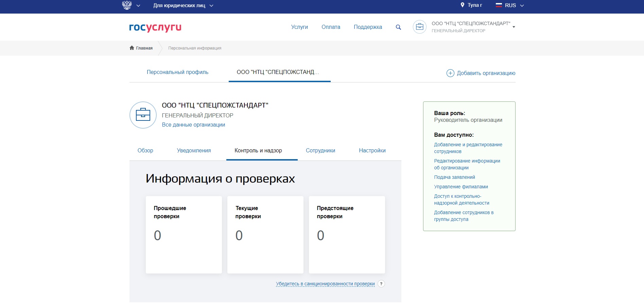Viewport: 644px width, 303px height.
Task: Switch to the Персональный профиль tab
Action: click(177, 72)
